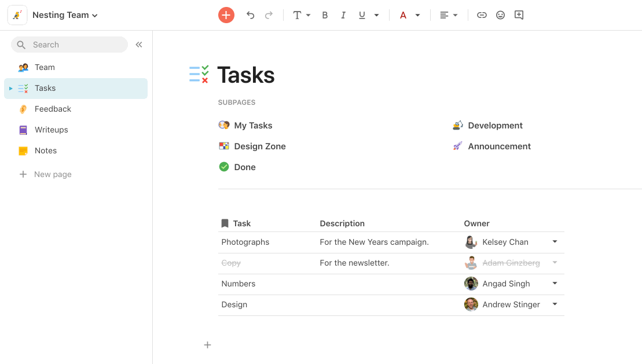Screen dimensions: 642x364
Task: Open the text color dropdown arrow
Action: [x=417, y=15]
